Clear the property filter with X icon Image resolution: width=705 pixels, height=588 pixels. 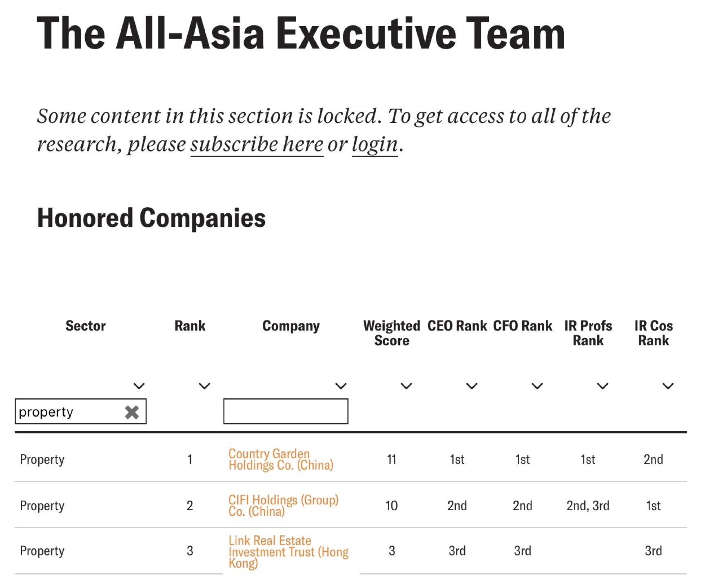coord(132,412)
